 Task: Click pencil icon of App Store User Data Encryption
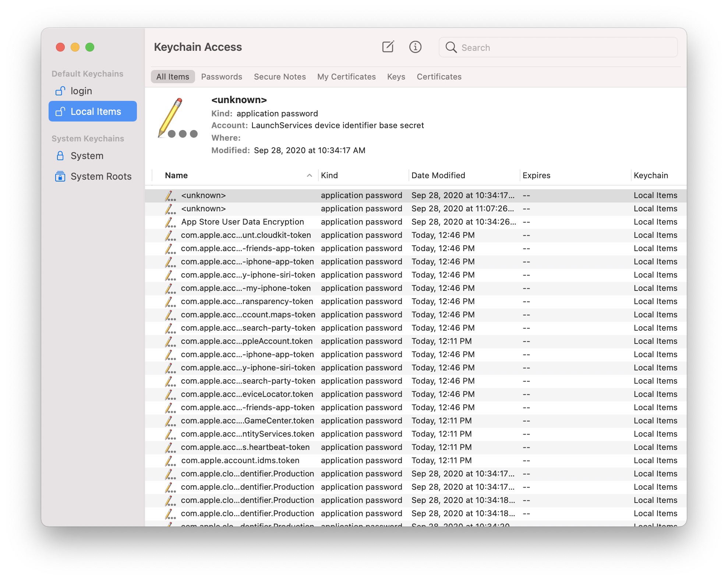[x=170, y=222]
